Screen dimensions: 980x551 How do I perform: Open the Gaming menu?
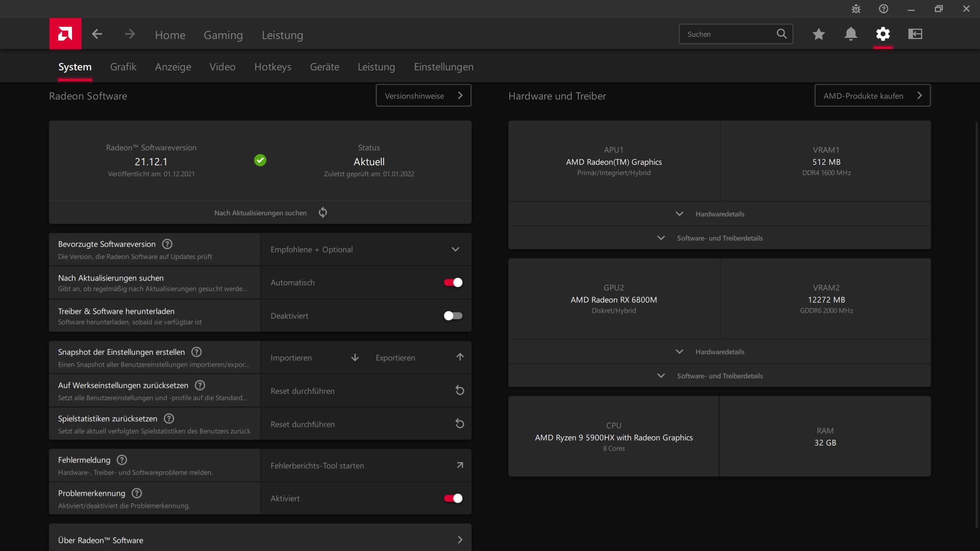[223, 35]
